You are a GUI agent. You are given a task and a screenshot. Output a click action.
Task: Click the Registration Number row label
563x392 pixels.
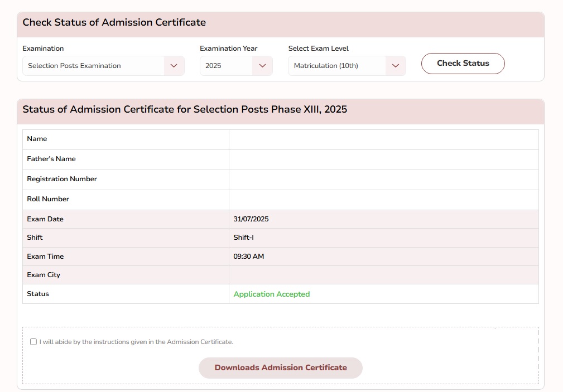62,179
